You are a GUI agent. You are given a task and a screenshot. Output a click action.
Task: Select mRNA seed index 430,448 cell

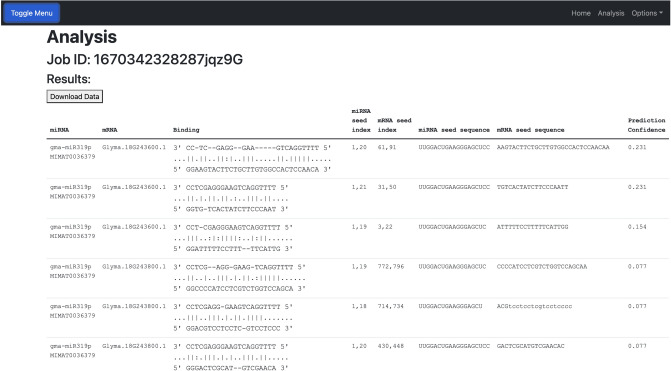[391, 346]
